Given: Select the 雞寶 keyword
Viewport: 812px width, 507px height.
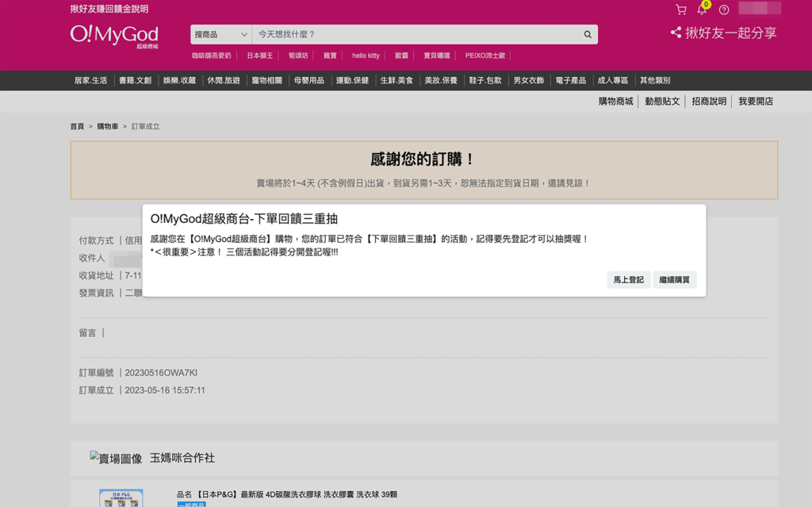Looking at the screenshot, I should 330,56.
